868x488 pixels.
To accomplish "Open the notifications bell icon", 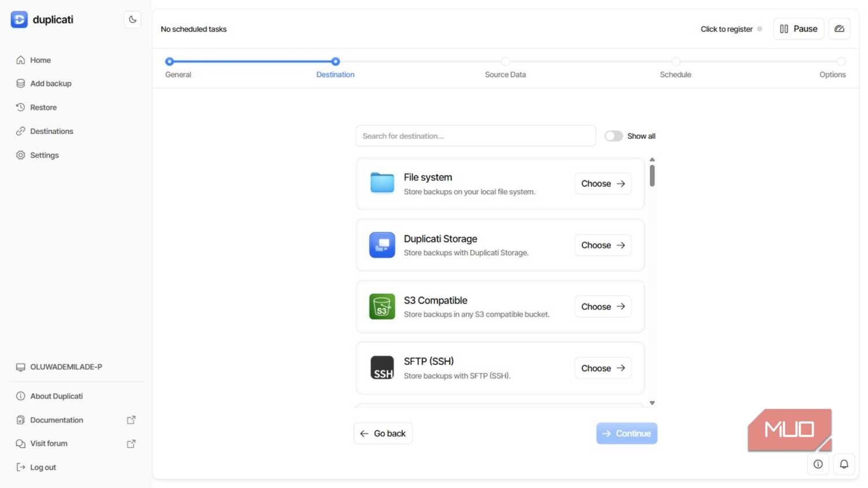I will (844, 464).
